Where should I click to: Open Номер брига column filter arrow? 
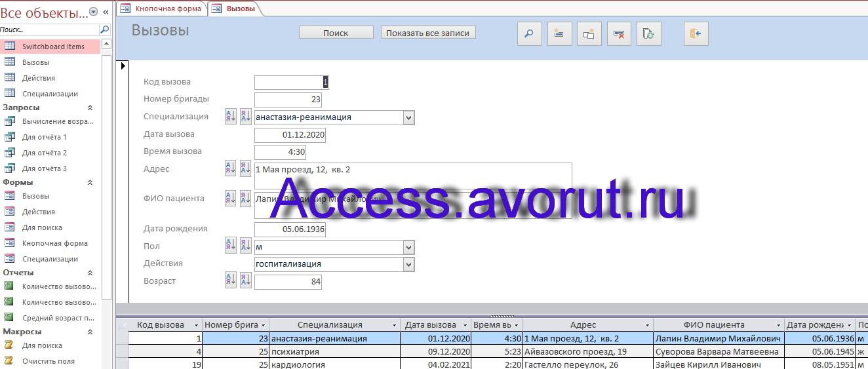(264, 325)
